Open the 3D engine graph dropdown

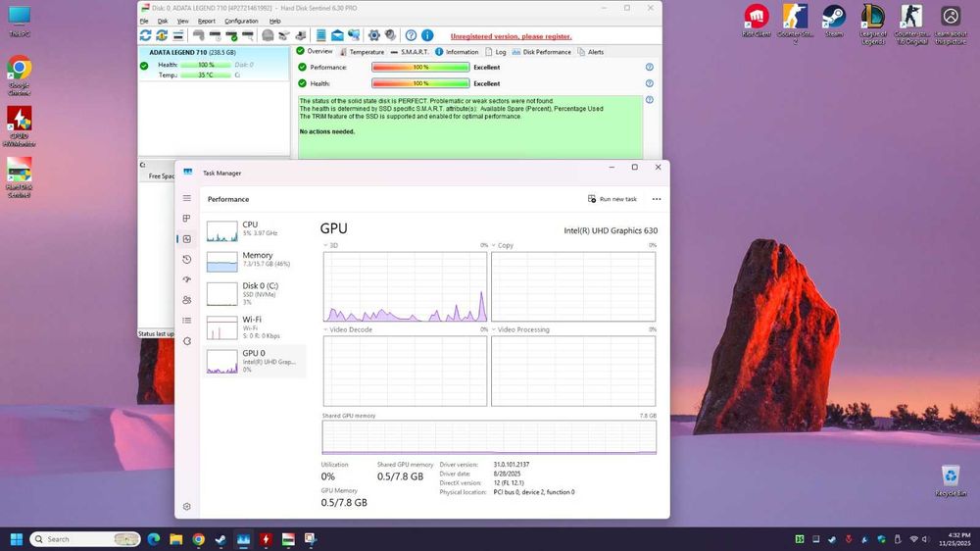coord(330,245)
